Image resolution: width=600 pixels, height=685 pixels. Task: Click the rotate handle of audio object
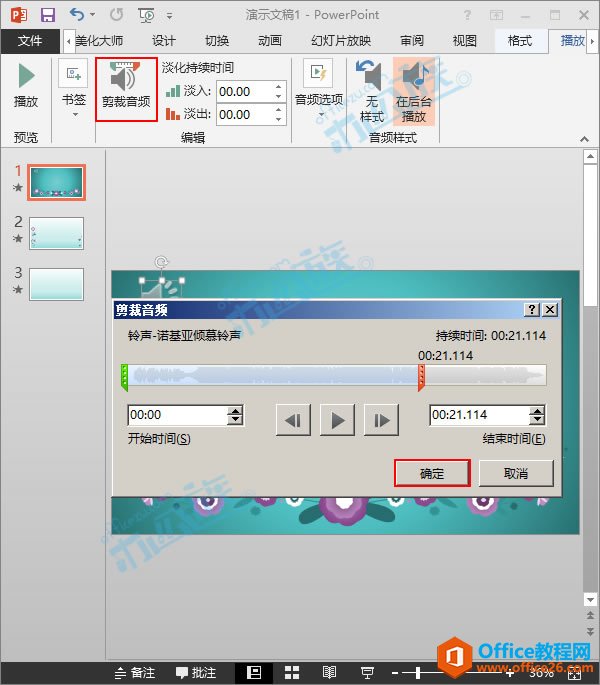pos(162,263)
